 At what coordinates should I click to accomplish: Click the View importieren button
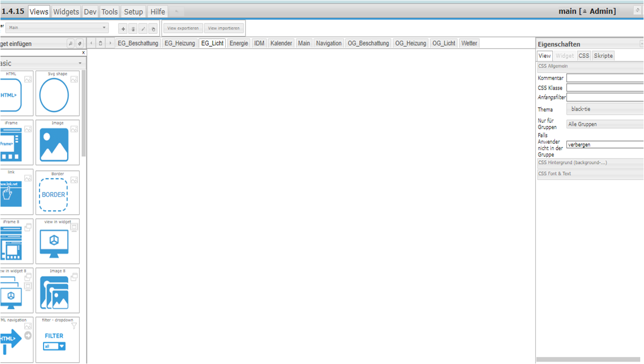point(224,28)
